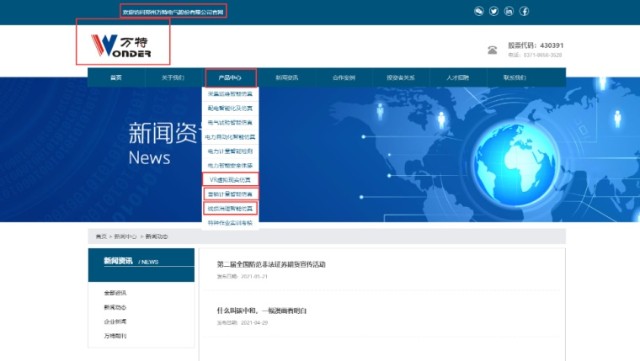Screen dimensions: 640x361
Task: Open the 2021-05-21 news article title
Action: point(271,265)
